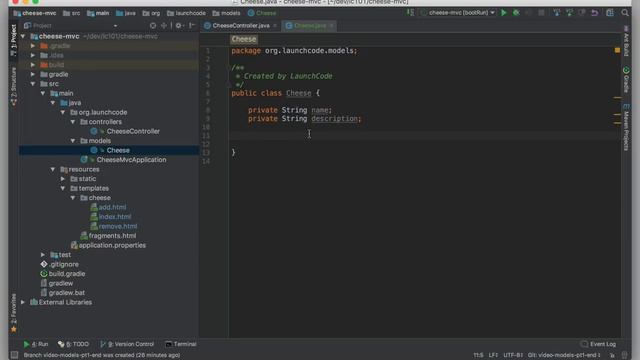Click the cheese-mvc breadcrumb
Image resolution: width=640 pixels, height=360 pixels.
click(x=35, y=13)
